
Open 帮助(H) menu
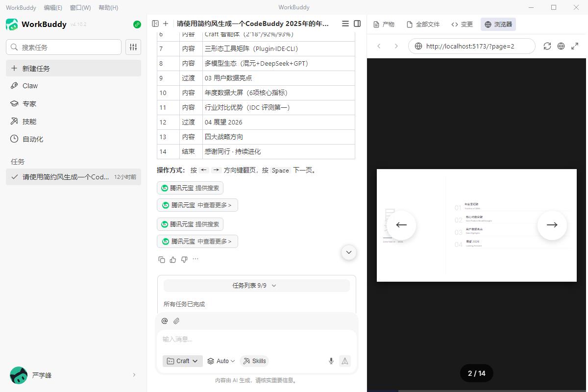(108, 7)
